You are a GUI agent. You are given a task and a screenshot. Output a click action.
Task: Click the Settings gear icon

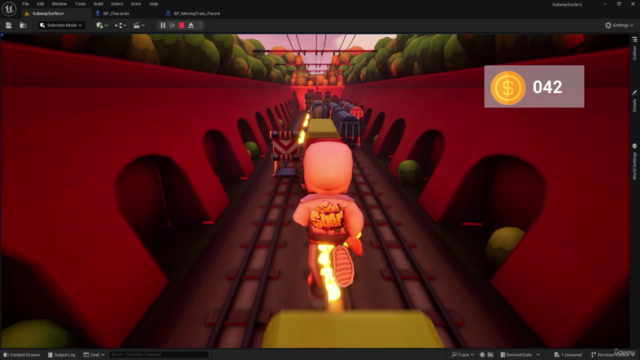pos(608,25)
